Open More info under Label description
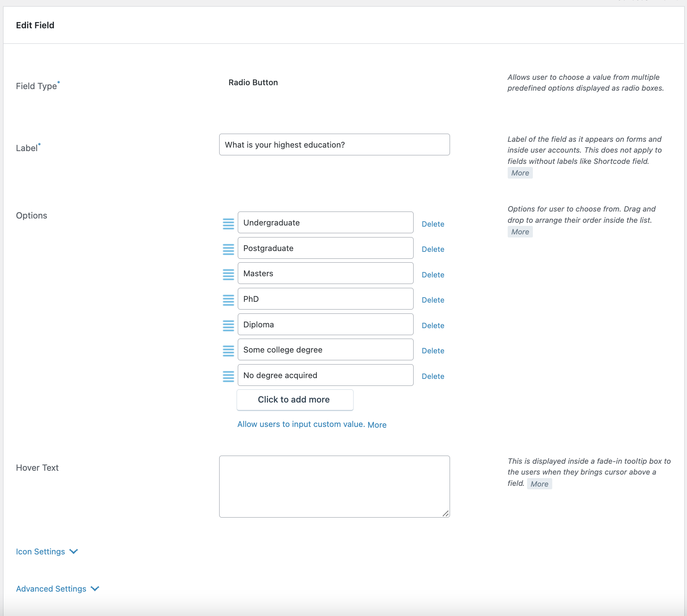The height and width of the screenshot is (616, 687). [x=520, y=173]
